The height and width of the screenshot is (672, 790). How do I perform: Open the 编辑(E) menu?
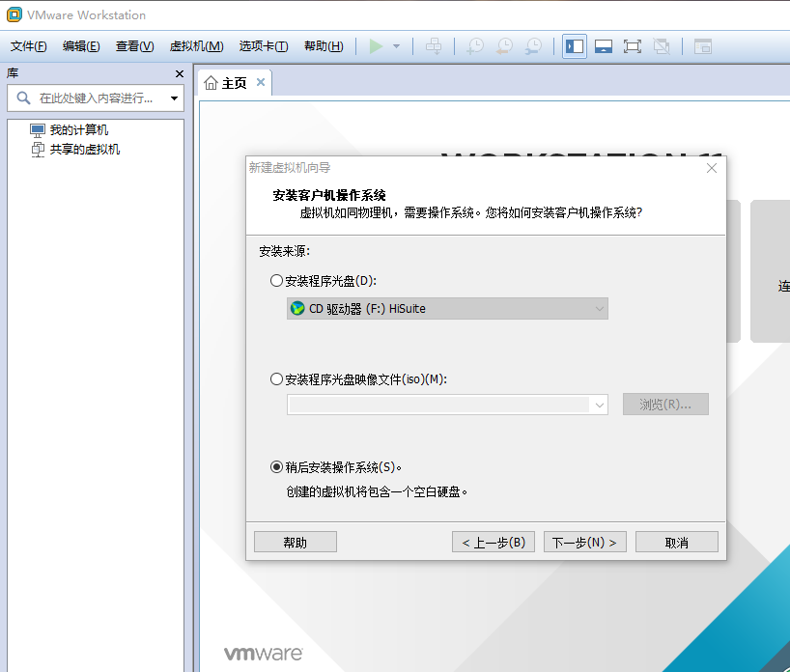(x=81, y=46)
